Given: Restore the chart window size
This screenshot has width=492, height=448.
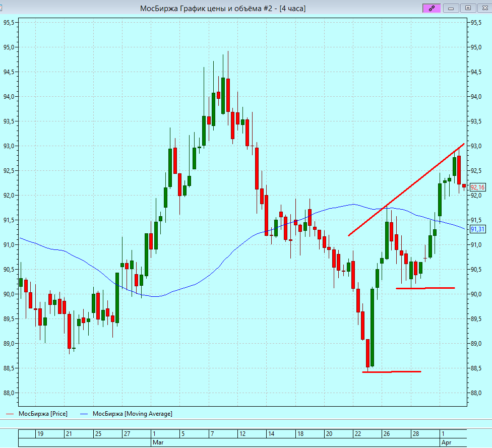Looking at the screenshot, I should 468,8.
